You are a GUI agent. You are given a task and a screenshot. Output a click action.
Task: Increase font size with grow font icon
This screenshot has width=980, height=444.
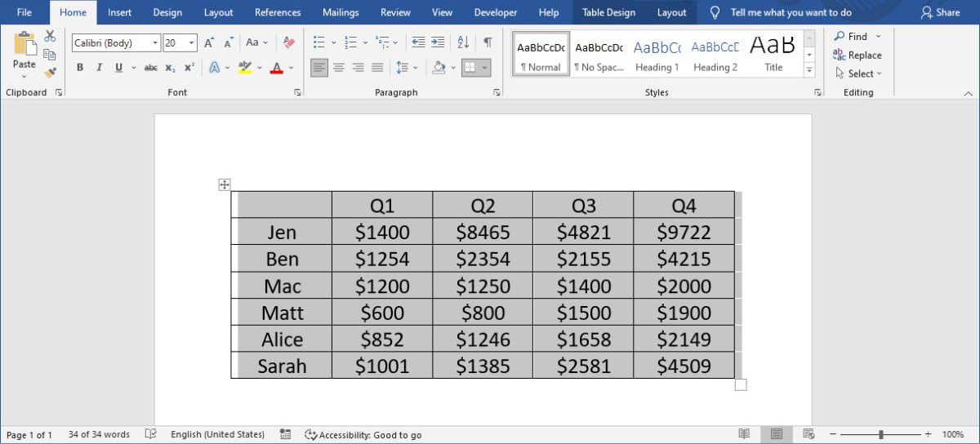pyautogui.click(x=209, y=42)
